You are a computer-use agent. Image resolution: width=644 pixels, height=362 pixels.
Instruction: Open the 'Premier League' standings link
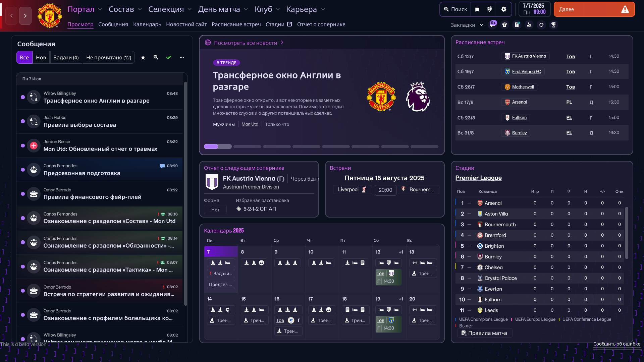tap(478, 178)
